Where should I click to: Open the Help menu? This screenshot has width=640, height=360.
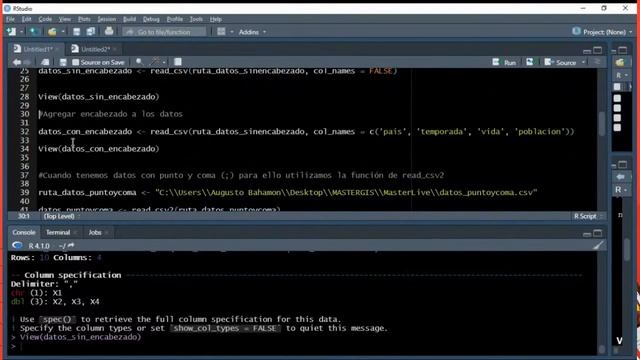click(x=216, y=19)
